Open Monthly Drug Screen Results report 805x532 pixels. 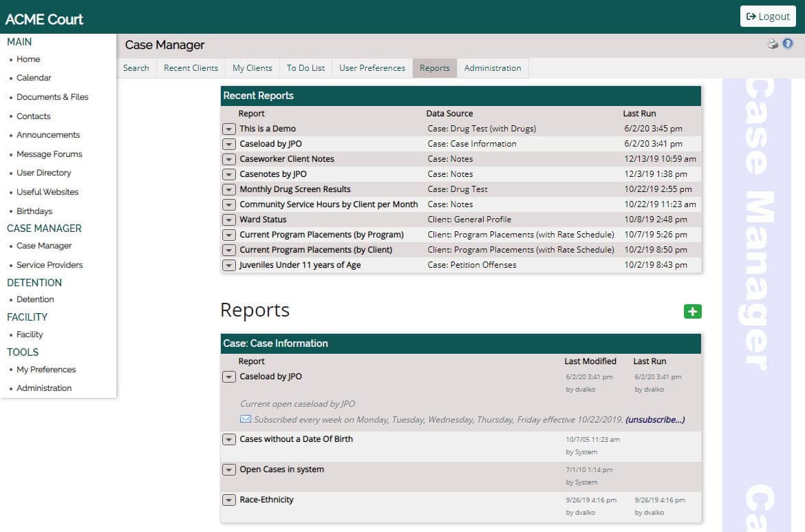tap(295, 189)
